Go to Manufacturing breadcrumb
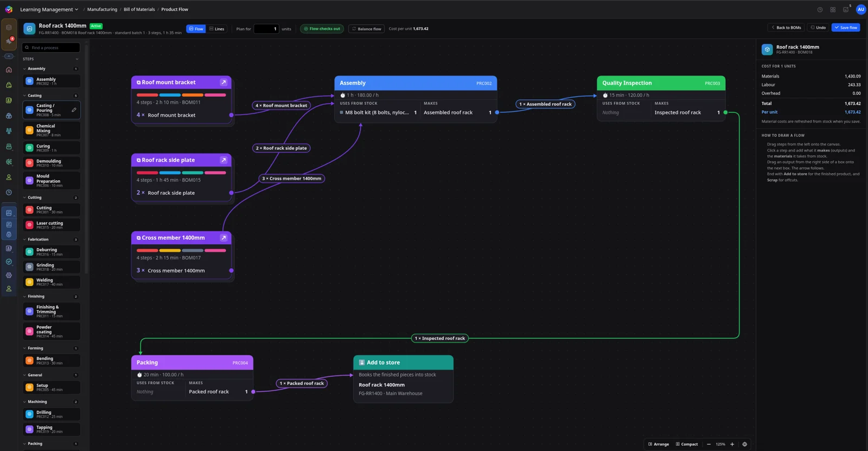The height and width of the screenshot is (451, 868). (102, 9)
